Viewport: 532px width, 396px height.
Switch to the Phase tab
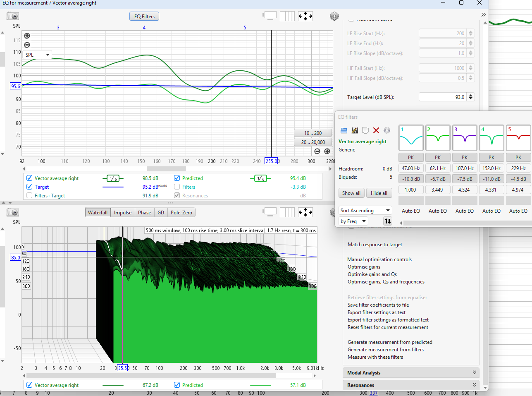click(144, 212)
